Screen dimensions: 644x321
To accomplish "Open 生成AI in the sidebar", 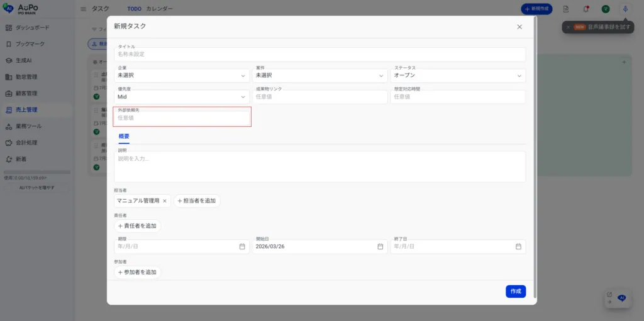I will click(x=25, y=60).
